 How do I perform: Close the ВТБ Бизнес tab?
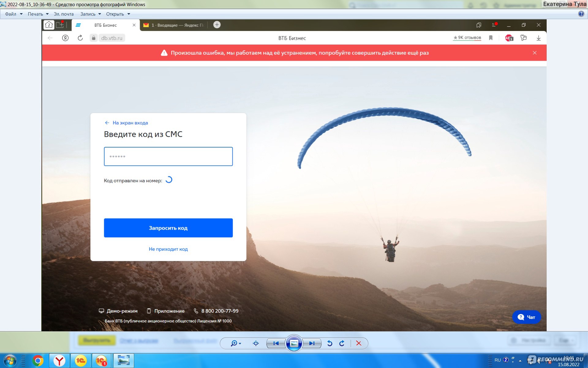[134, 25]
